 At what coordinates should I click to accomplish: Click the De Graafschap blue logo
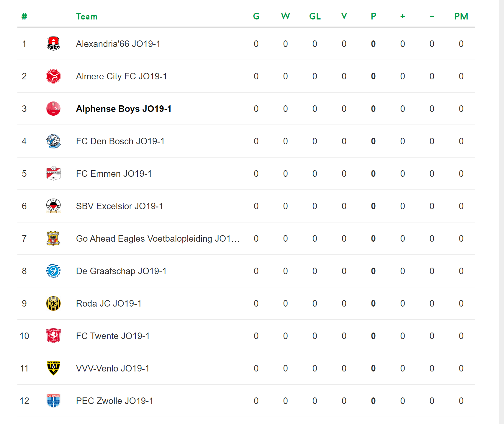tap(53, 271)
